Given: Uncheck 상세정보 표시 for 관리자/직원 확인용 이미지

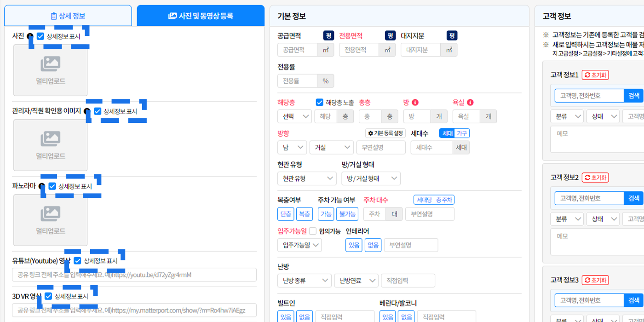Looking at the screenshot, I should click(x=98, y=111).
